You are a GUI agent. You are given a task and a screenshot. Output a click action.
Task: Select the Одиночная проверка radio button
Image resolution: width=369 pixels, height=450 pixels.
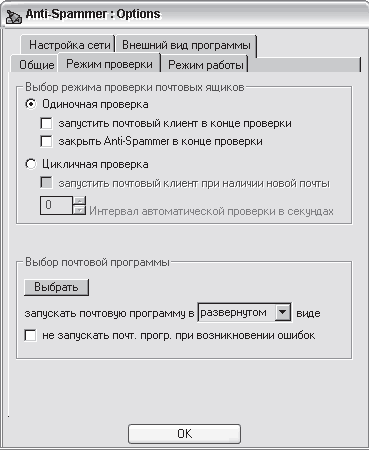tap(31, 104)
